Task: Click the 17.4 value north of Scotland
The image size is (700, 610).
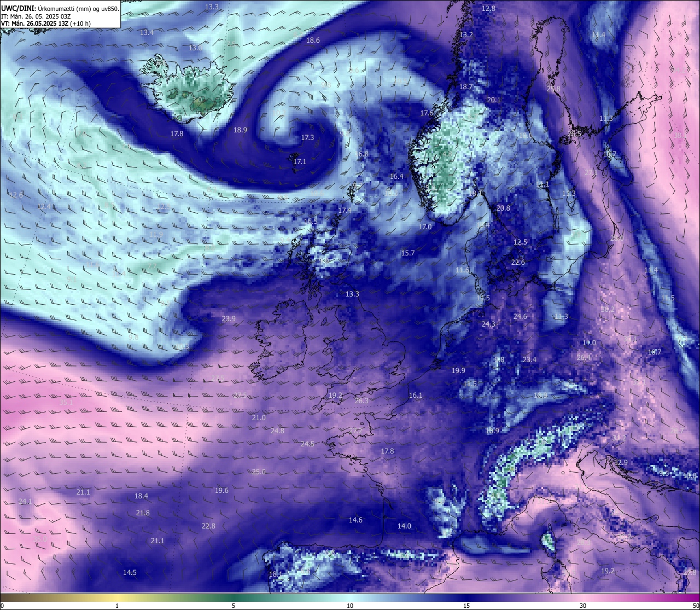Action: pyautogui.click(x=345, y=211)
